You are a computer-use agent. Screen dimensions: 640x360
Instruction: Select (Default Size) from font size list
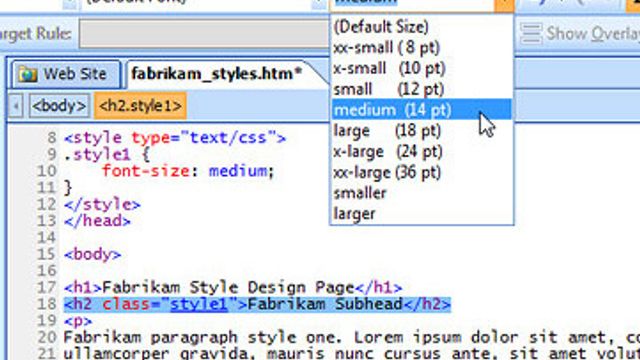point(422,27)
